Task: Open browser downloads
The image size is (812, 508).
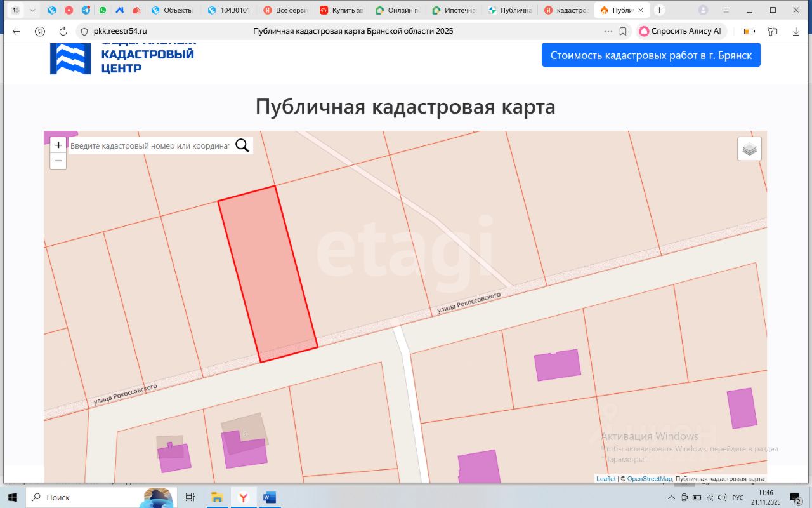Action: [796, 31]
